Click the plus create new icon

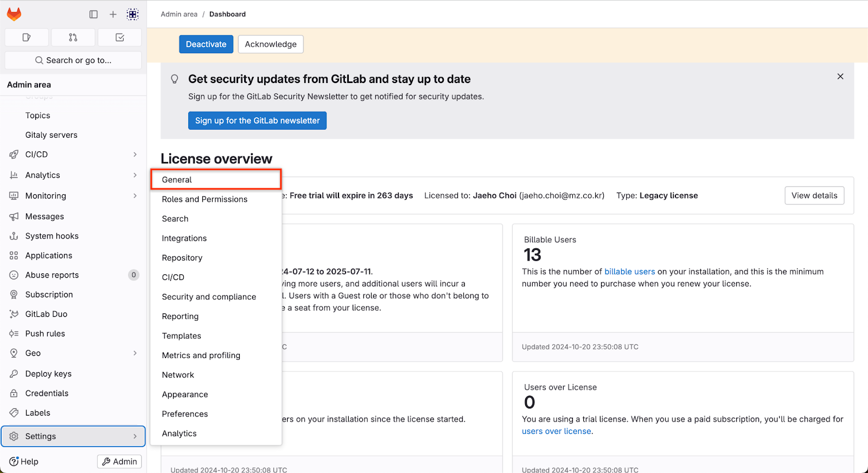(113, 15)
